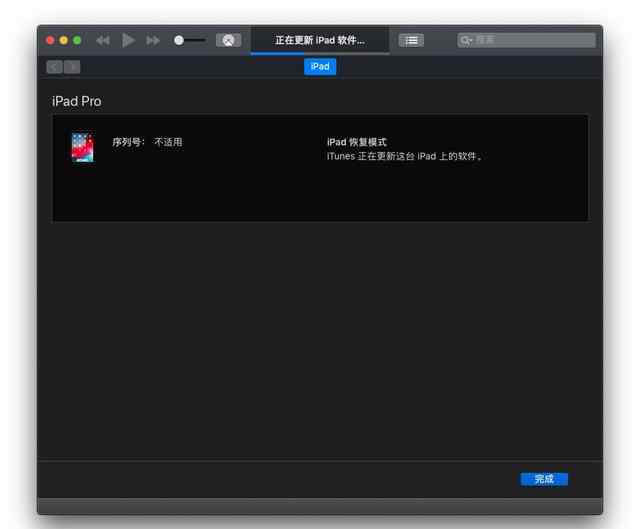Click the update progress bar under status
This screenshot has width=640, height=529.
[320, 53]
